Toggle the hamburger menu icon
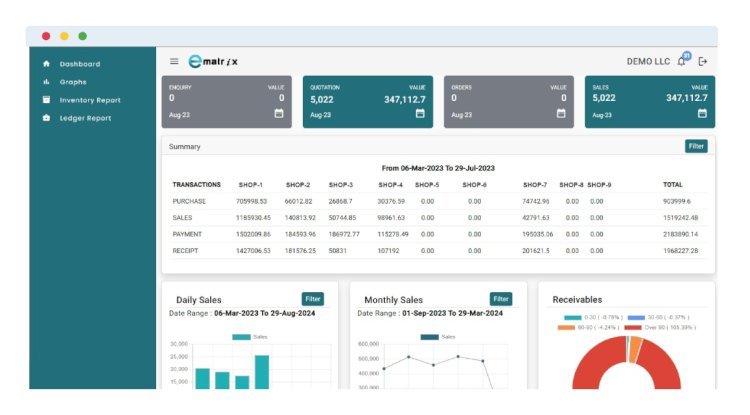The width and height of the screenshot is (750, 415). click(x=174, y=61)
